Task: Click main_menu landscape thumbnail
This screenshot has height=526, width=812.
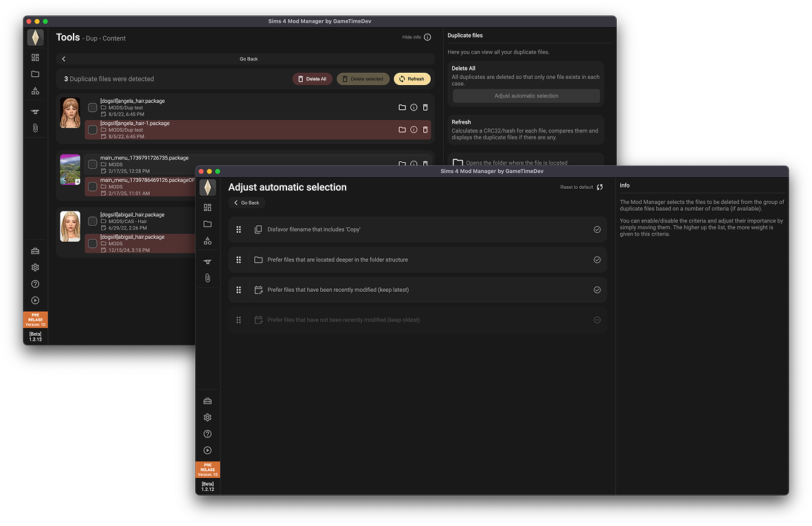Action: [x=70, y=170]
